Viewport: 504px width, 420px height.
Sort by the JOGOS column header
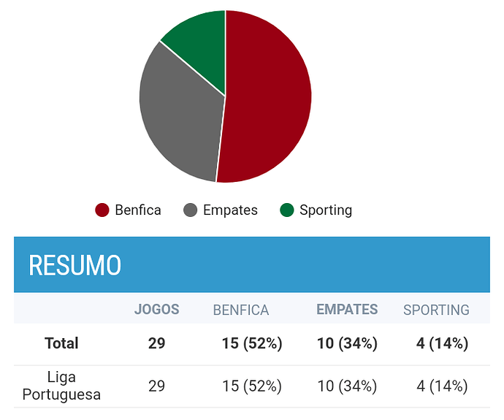tap(156, 310)
